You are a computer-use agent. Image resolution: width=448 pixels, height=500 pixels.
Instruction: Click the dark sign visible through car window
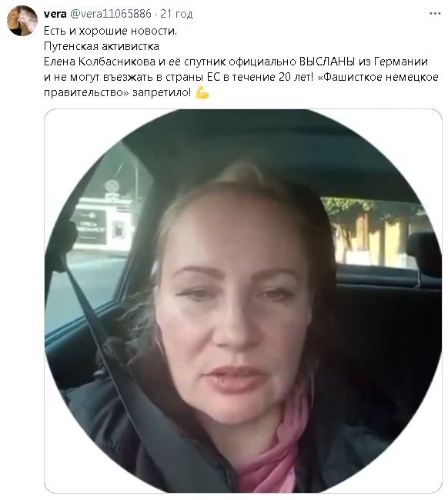tap(89, 226)
